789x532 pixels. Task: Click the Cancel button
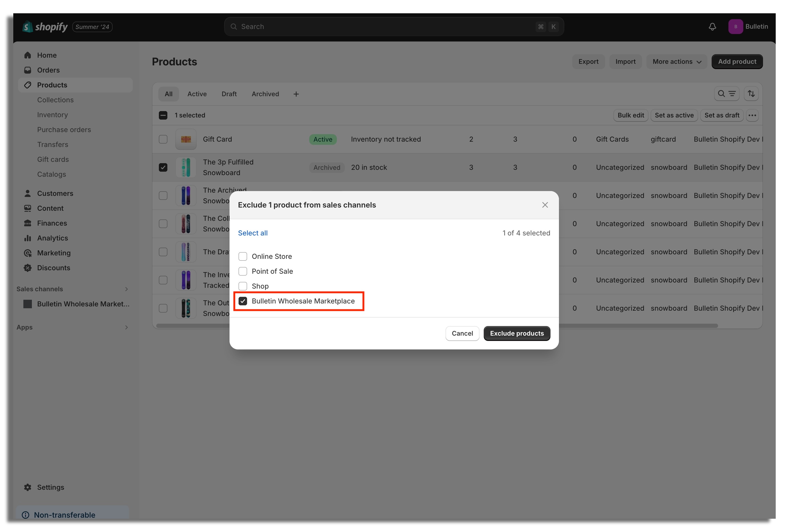(462, 333)
